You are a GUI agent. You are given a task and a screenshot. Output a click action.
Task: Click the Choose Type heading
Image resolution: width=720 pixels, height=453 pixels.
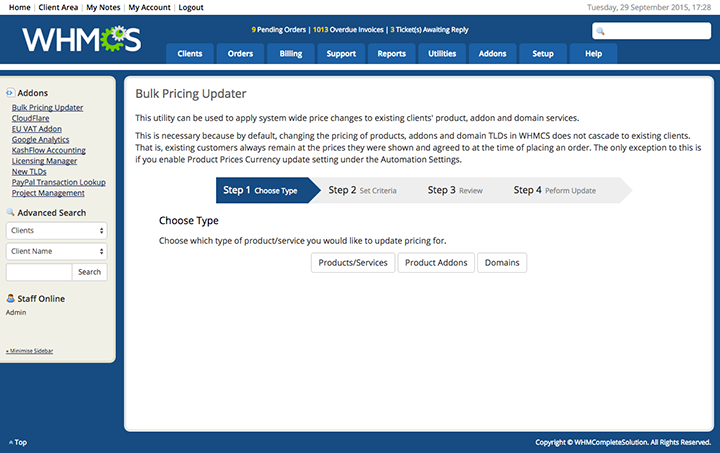point(189,220)
